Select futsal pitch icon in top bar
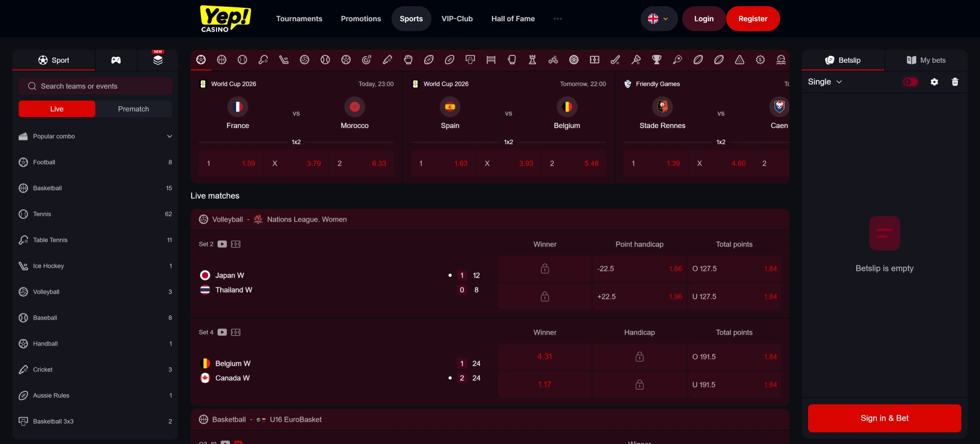 595,60
